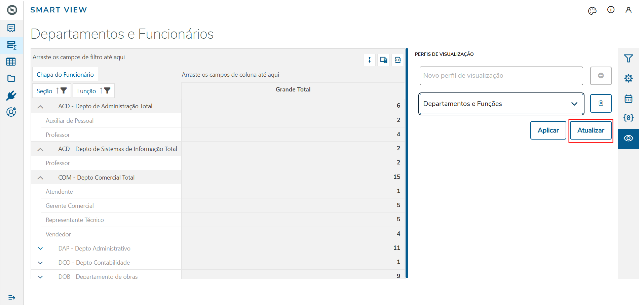Toggle the eye visualization profiles panel

tap(628, 138)
